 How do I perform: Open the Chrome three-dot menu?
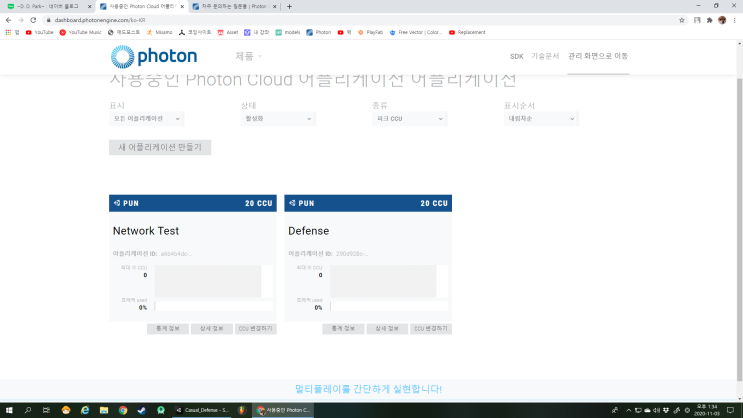734,20
